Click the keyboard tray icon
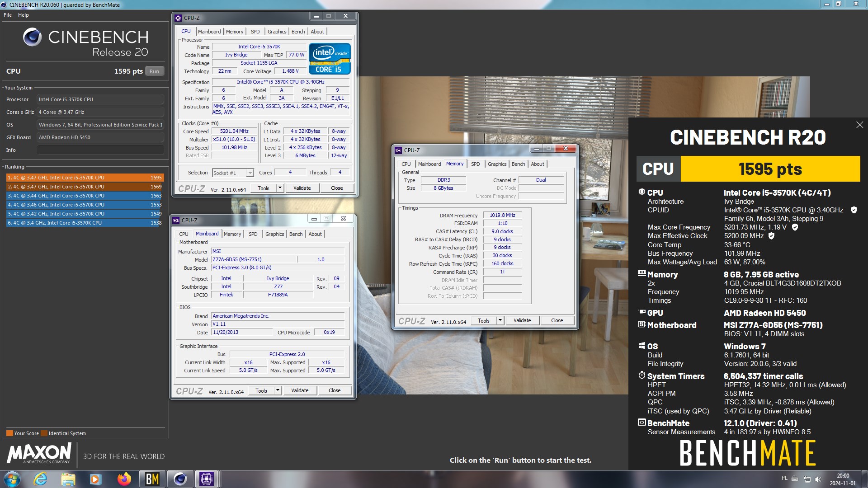This screenshot has height=488, width=868. (x=795, y=479)
